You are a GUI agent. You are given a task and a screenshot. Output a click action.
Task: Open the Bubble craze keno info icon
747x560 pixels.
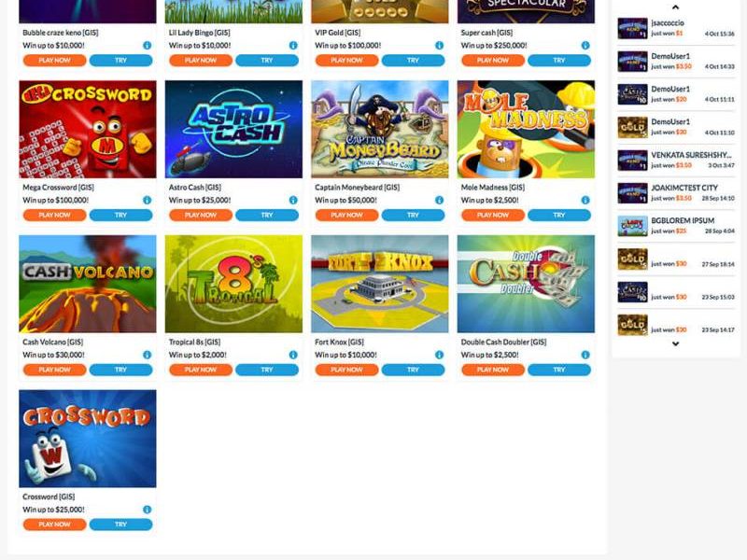click(x=148, y=46)
